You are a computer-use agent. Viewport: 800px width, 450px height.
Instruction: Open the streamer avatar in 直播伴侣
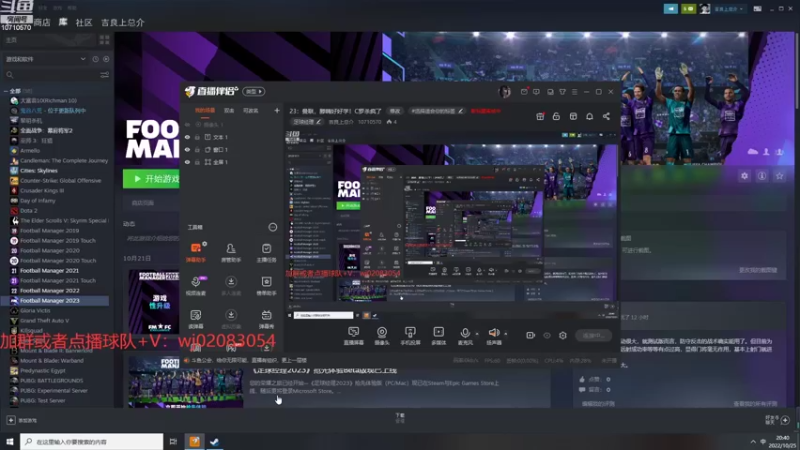[x=505, y=92]
